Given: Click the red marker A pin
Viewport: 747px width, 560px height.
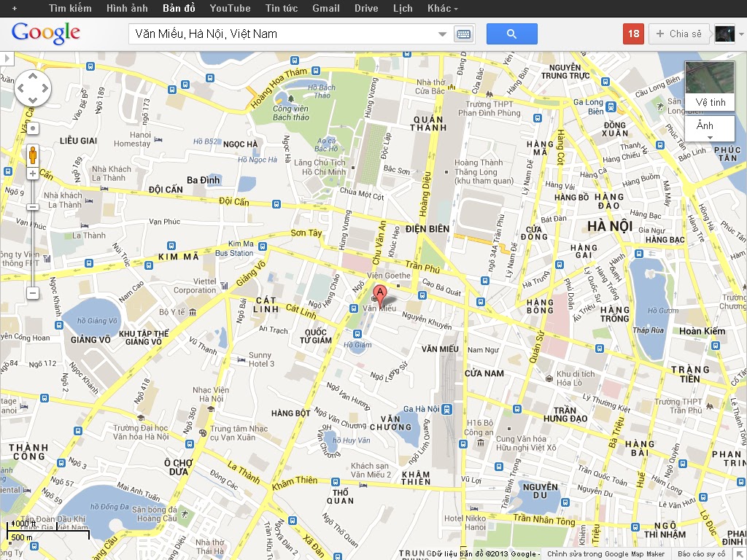Looking at the screenshot, I should pos(379,295).
